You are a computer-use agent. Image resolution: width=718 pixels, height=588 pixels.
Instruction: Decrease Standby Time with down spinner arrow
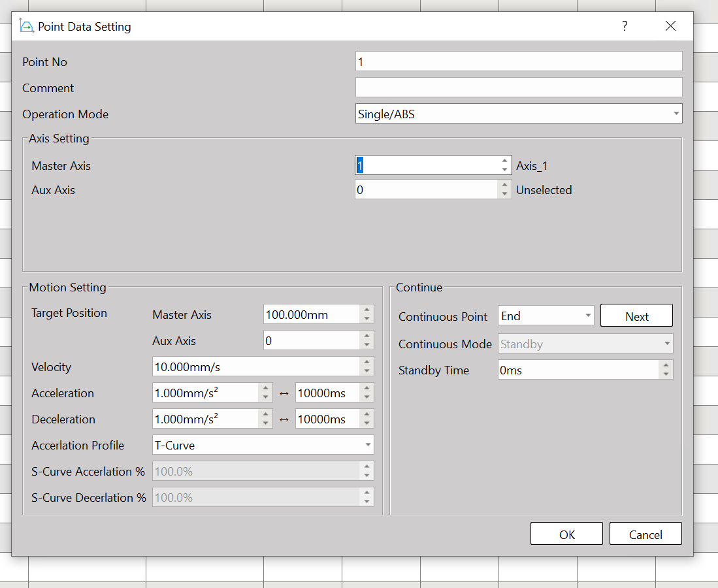click(666, 374)
